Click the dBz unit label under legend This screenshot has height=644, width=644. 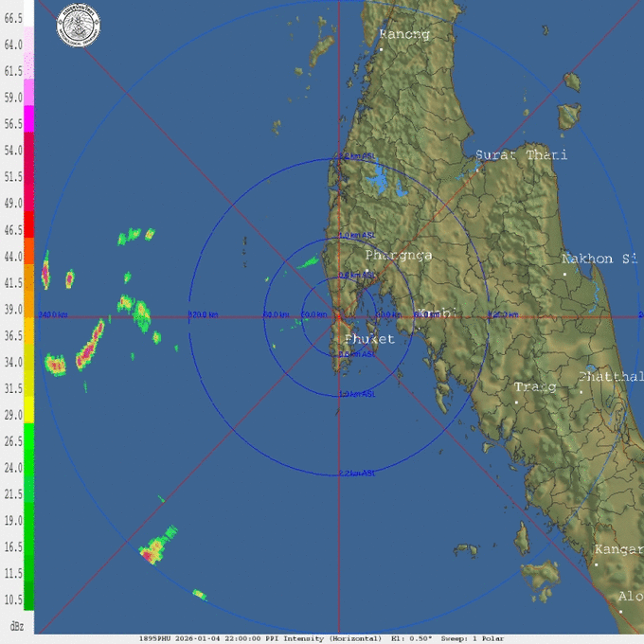16,626
